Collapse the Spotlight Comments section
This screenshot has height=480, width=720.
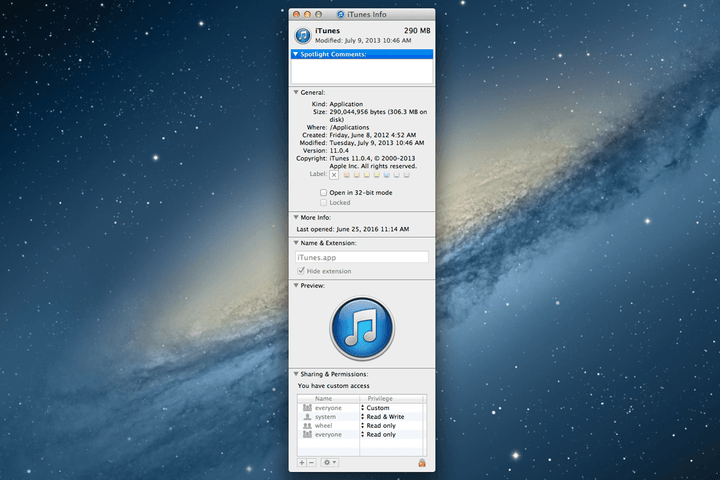[296, 54]
